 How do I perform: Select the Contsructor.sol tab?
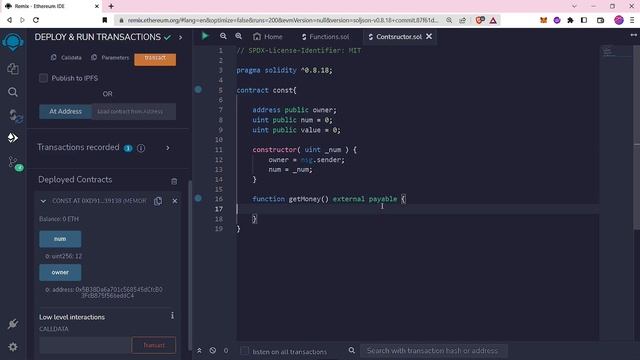pyautogui.click(x=395, y=37)
